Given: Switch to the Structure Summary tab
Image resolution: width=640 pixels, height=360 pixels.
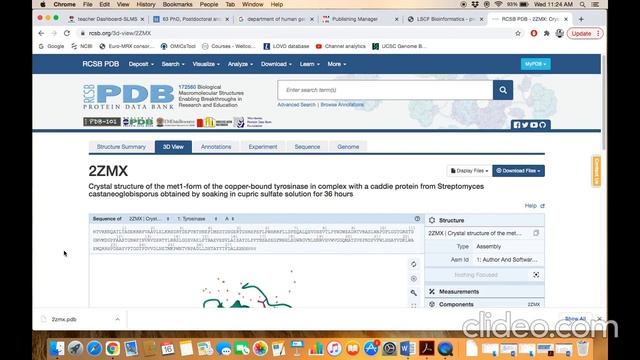Looking at the screenshot, I should (121, 147).
